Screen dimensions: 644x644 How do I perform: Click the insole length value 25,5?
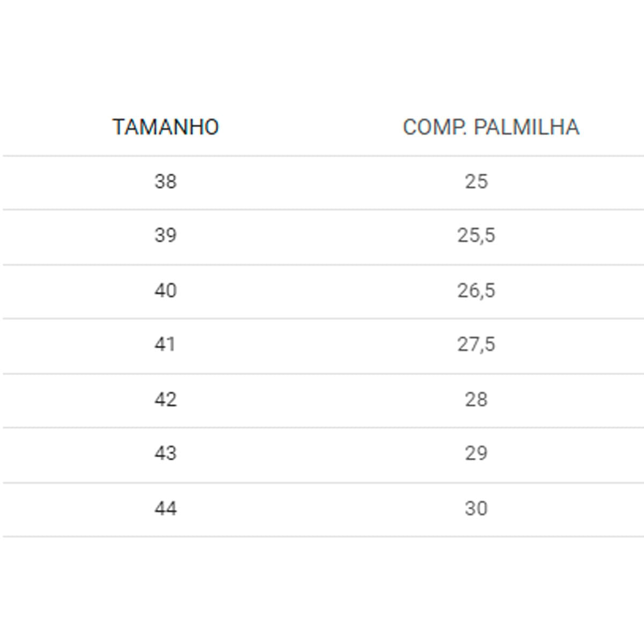click(476, 235)
